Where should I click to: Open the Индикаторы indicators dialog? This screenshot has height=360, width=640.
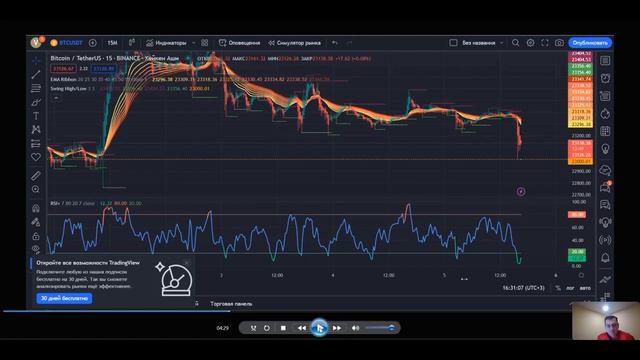point(167,42)
